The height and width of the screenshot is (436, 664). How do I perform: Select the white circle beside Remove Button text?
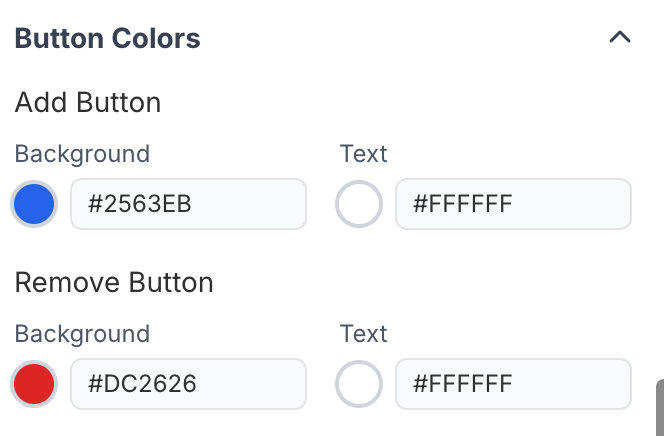[x=359, y=383]
